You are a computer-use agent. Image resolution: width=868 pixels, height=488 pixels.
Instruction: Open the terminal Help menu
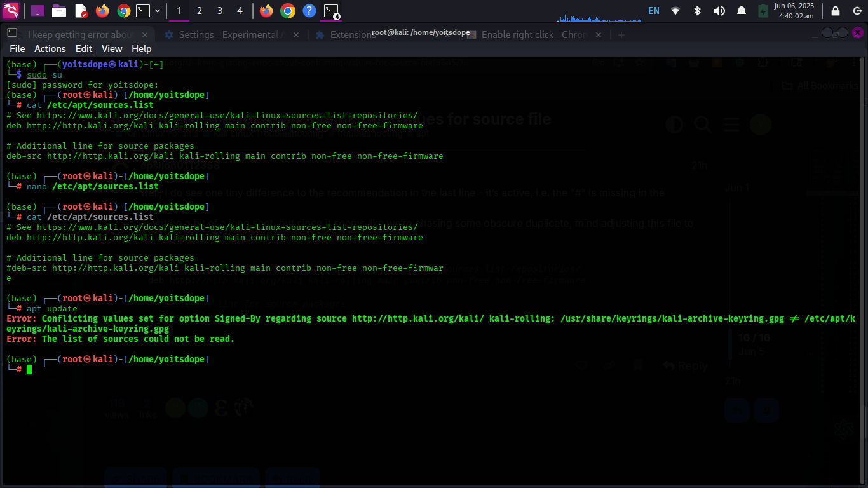[x=142, y=49]
